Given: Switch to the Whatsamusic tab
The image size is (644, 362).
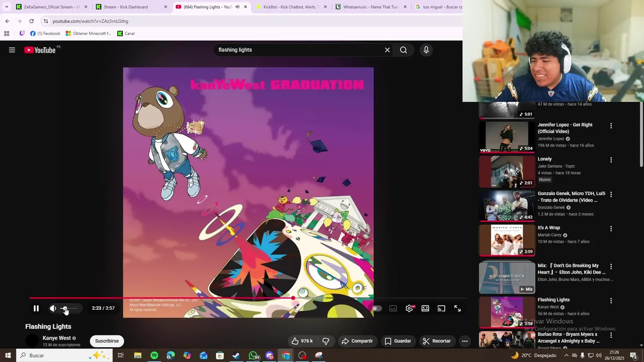Looking at the screenshot, I should click(x=371, y=7).
